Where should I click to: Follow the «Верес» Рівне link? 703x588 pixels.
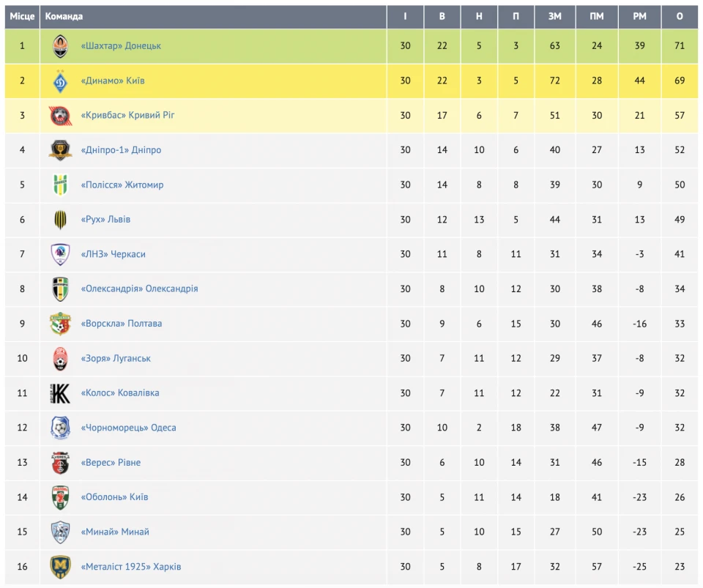click(111, 463)
